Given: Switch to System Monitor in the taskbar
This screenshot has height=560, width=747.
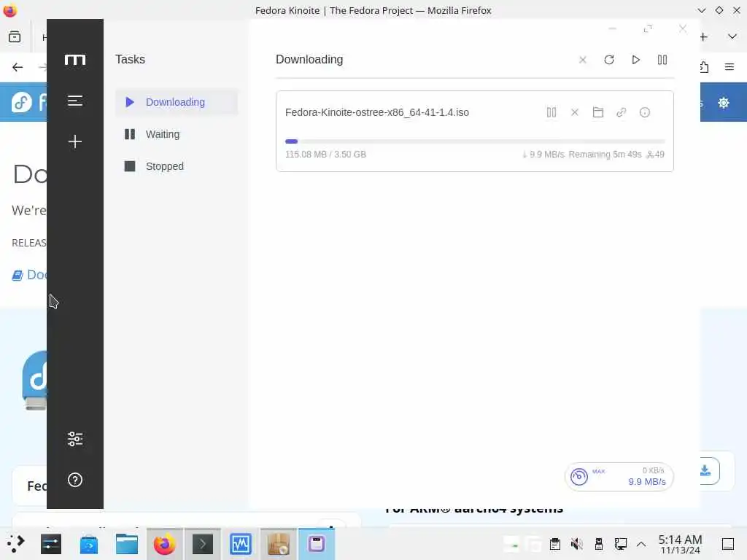Looking at the screenshot, I should tap(241, 544).
